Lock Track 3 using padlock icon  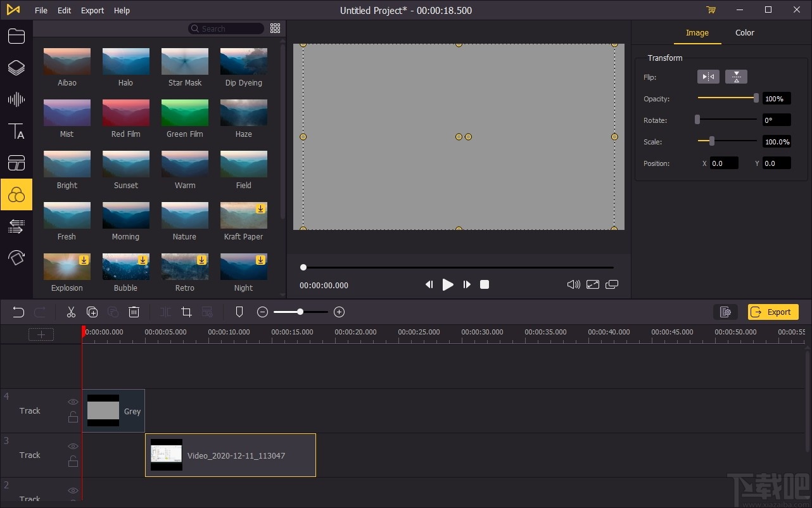(x=73, y=461)
